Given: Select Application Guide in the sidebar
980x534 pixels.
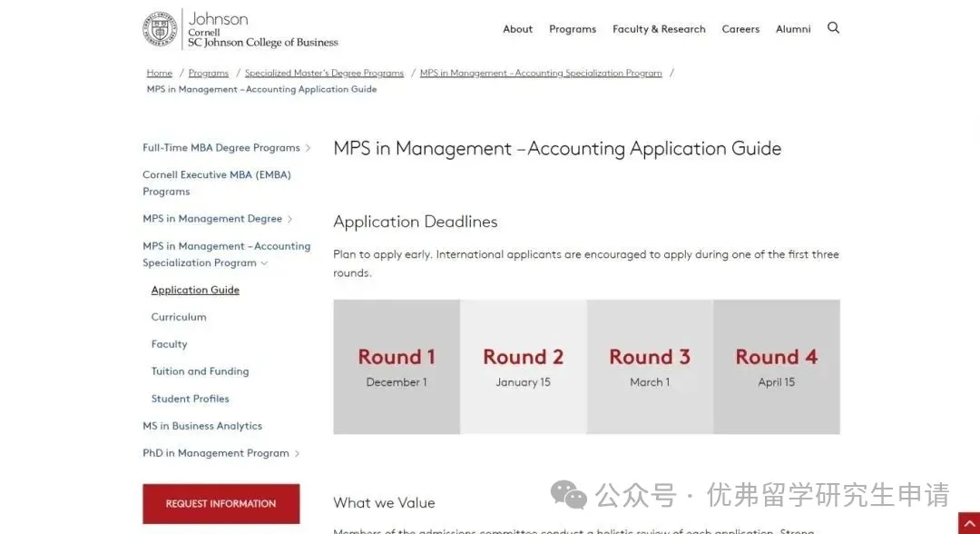Looking at the screenshot, I should click(x=195, y=290).
